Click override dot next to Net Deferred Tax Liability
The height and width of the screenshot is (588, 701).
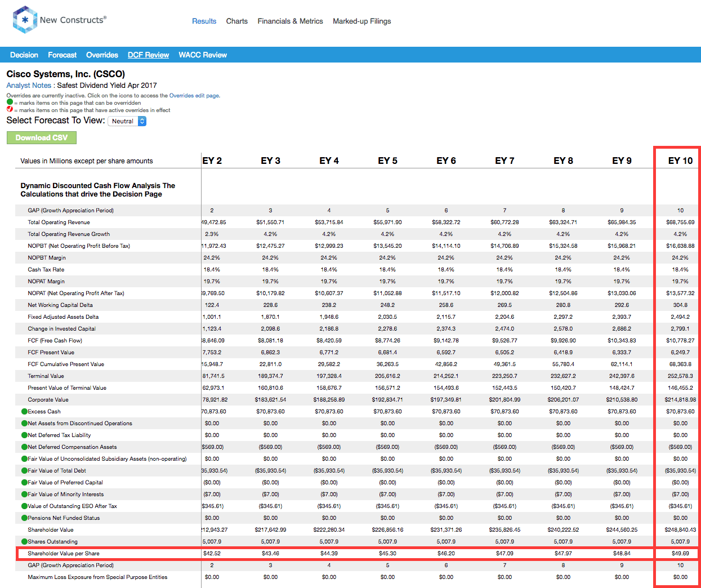(24, 435)
